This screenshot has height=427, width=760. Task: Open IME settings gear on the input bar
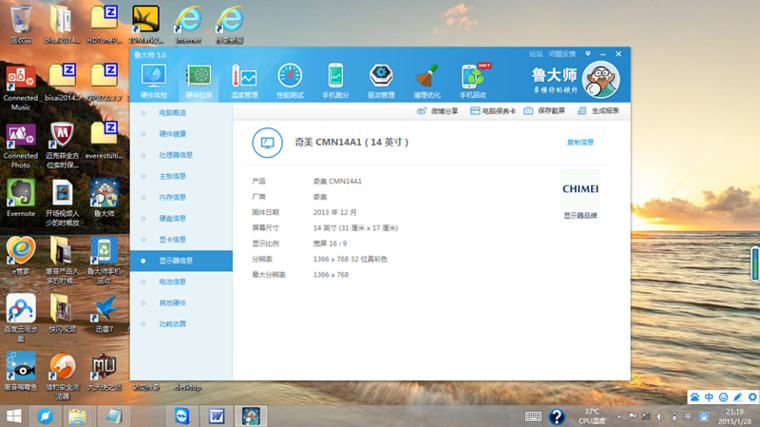[x=752, y=397]
